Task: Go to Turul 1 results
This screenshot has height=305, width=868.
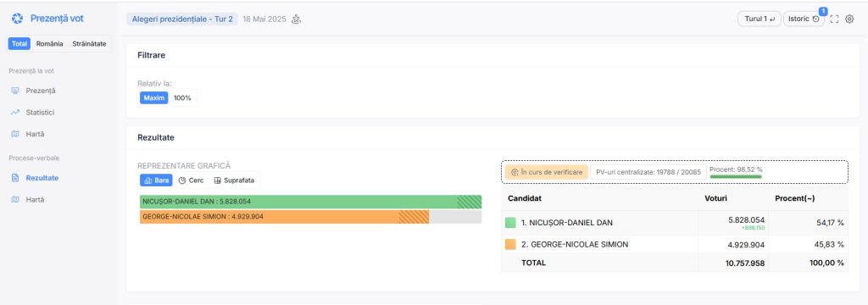Action: [x=759, y=19]
